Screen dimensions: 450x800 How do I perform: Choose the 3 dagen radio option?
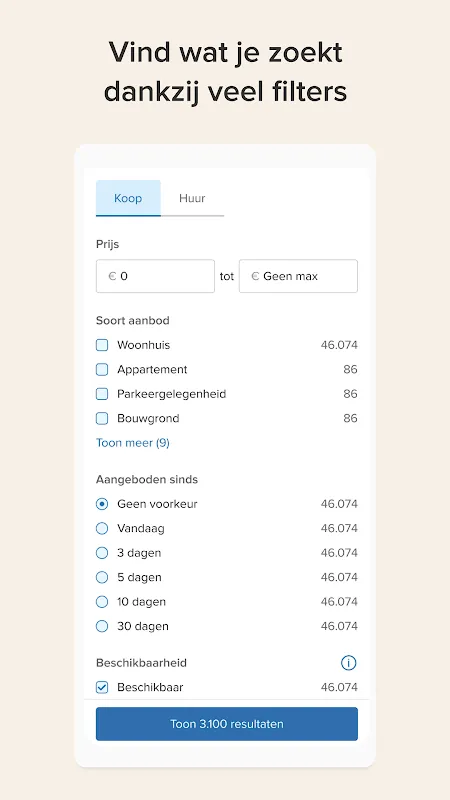click(x=102, y=553)
